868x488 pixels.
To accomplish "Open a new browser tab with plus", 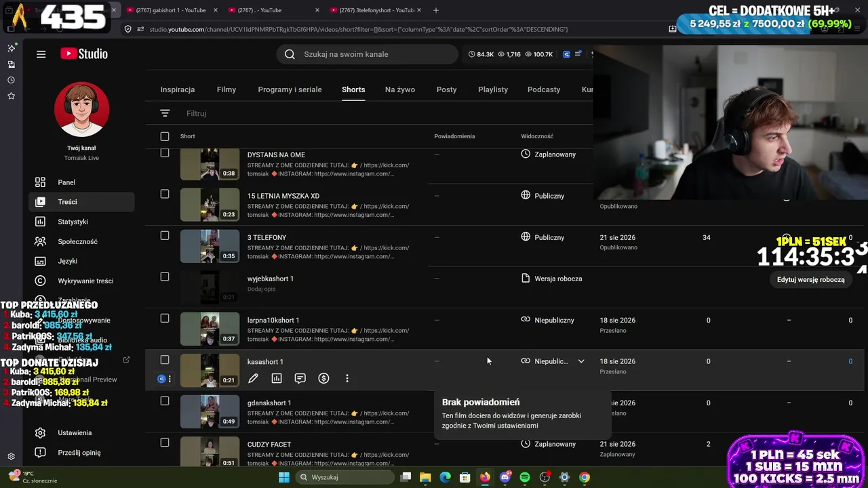I will pos(436,10).
